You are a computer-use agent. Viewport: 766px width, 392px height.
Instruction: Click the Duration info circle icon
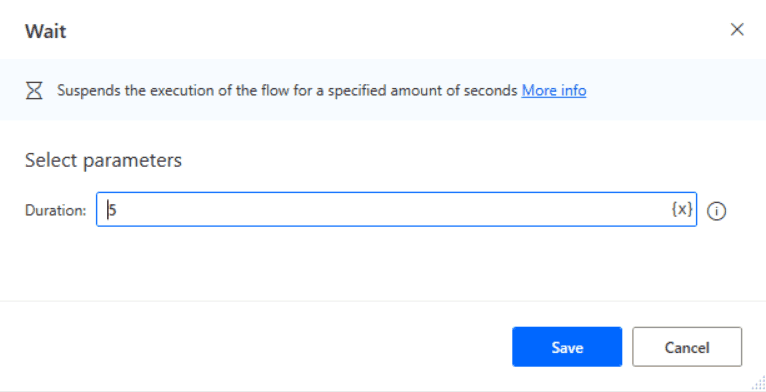coord(716,211)
